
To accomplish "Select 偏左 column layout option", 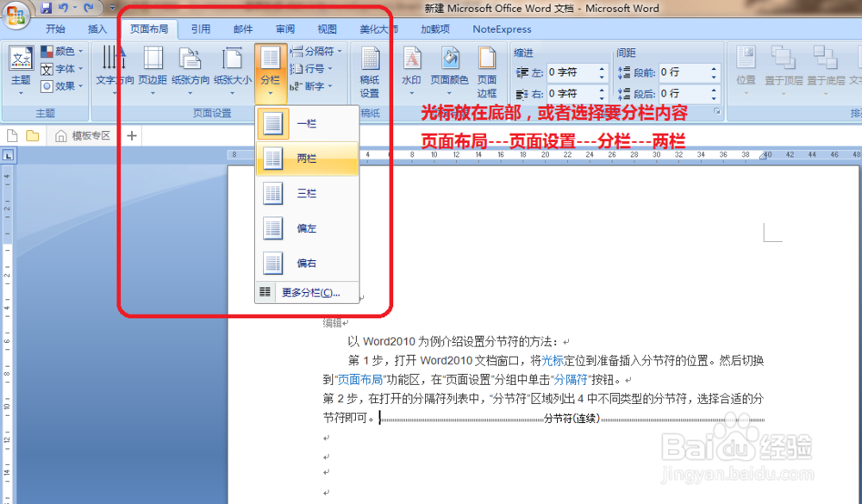I will pyautogui.click(x=307, y=228).
